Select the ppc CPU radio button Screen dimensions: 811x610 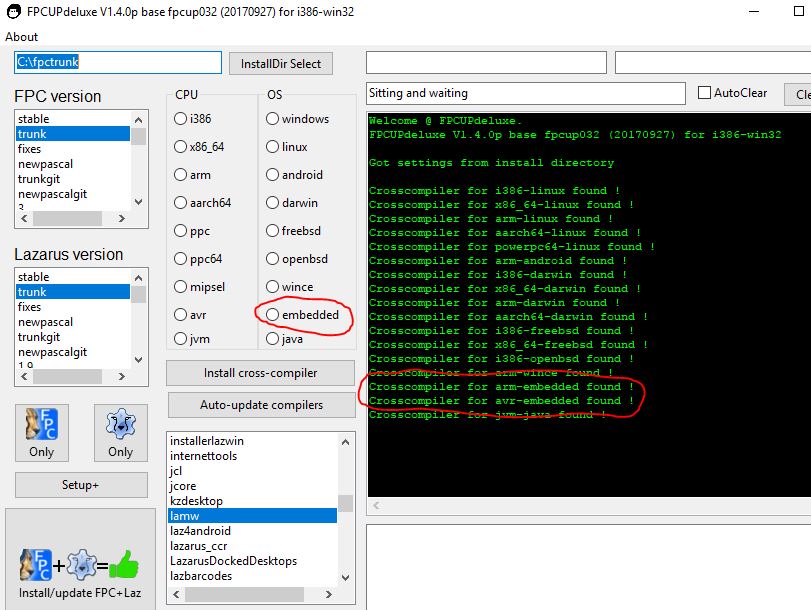click(x=180, y=230)
